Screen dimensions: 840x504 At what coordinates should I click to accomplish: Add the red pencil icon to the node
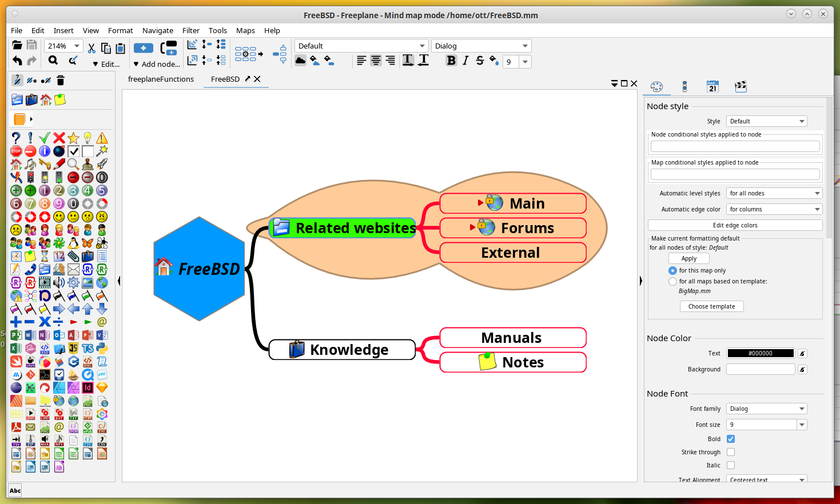59,164
